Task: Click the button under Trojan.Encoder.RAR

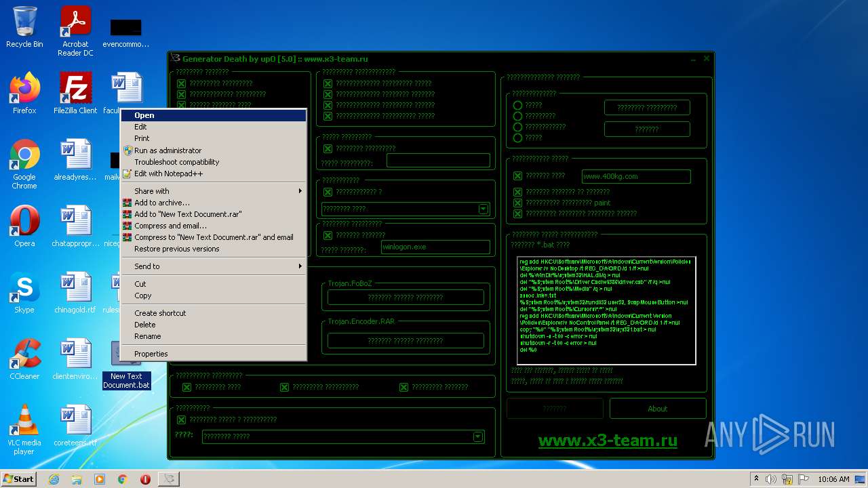Action: 406,341
